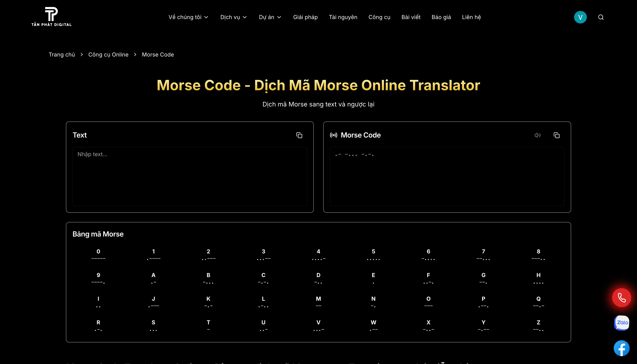637x364 pixels.
Task: Select the Liên hệ menu item
Action: point(471,17)
